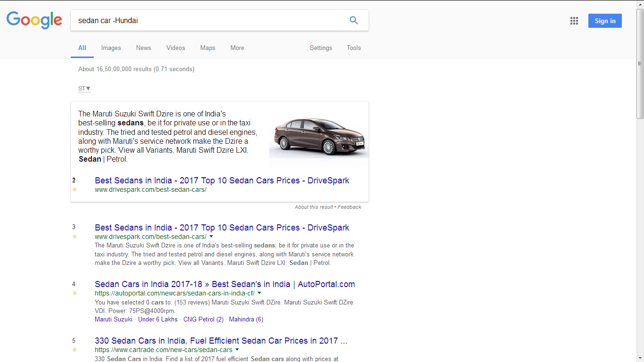The height and width of the screenshot is (362, 644).
Task: Click 'https://www.cartrade.com/new-cars/sedan-cars' URL text
Action: 164,350
